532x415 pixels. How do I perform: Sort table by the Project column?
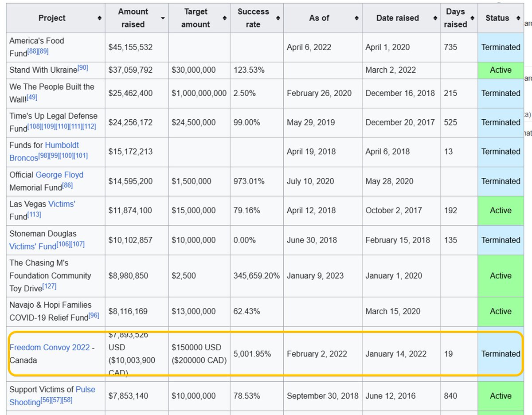point(99,18)
